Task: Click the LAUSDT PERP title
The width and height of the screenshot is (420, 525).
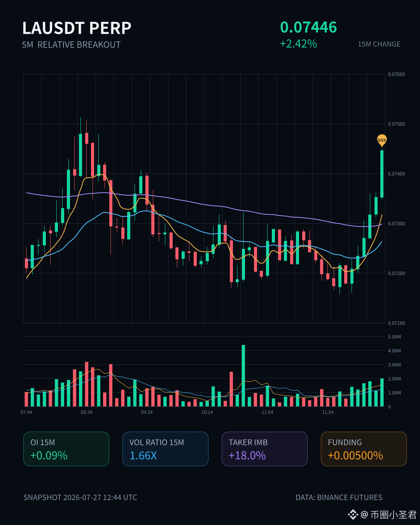Action: [x=77, y=28]
